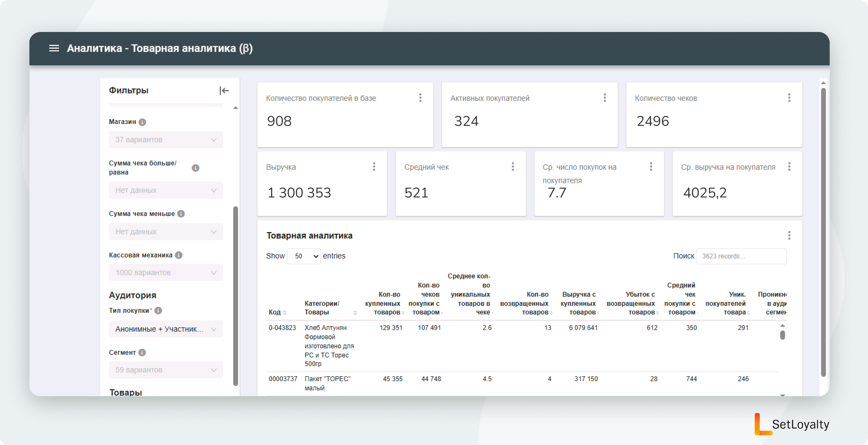Open the hamburger navigation menu
This screenshot has height=445, width=868.
(x=54, y=48)
